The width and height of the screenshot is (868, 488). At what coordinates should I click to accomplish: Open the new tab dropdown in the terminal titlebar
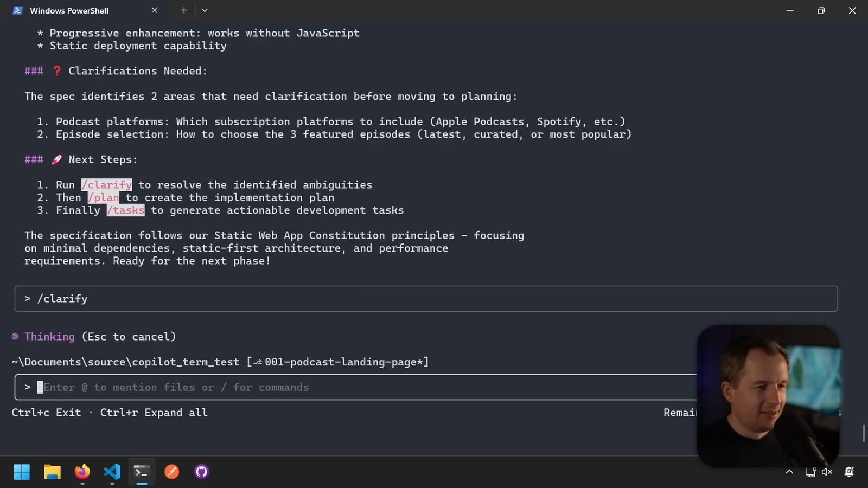tap(205, 10)
